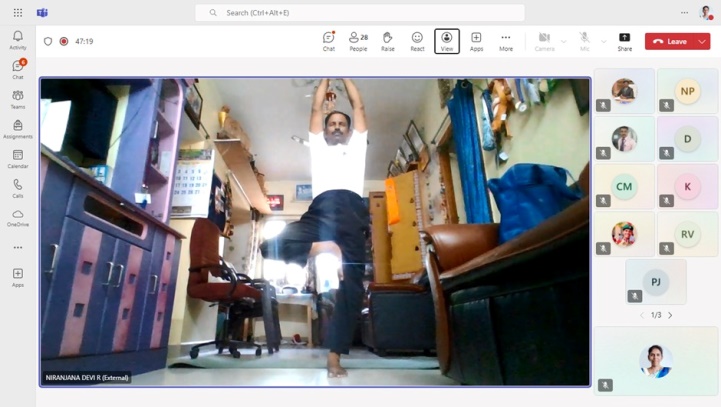721x407 pixels.
Task: Expand the Mic options arrow
Action: (603, 41)
